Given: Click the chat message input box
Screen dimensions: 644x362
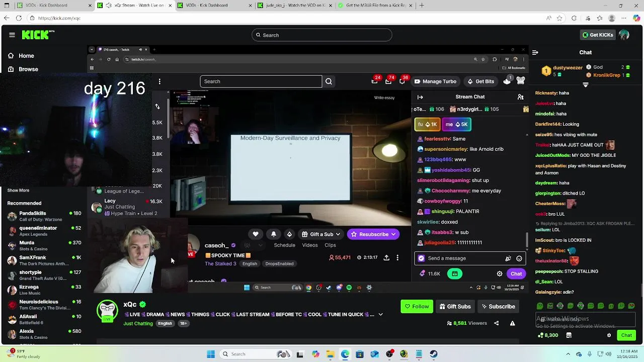Looking at the screenshot, I should pos(586,319).
